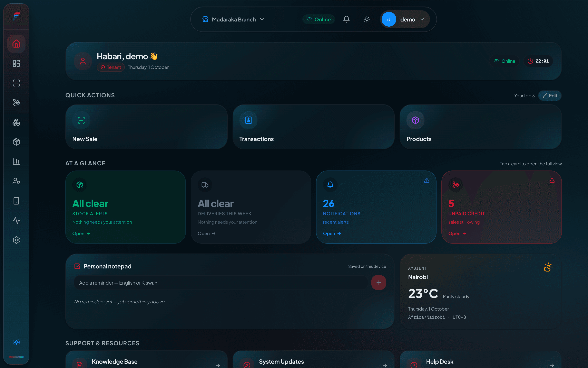Open the notifications bell in the top bar

(346, 19)
